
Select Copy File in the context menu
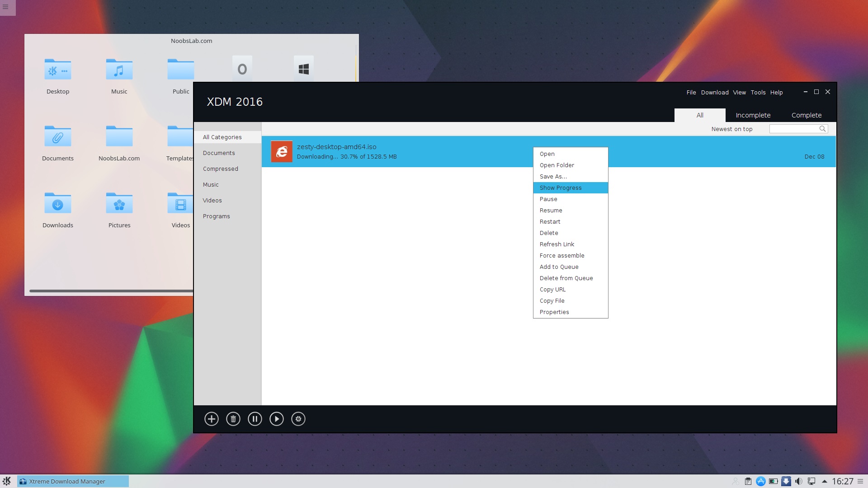571,301
